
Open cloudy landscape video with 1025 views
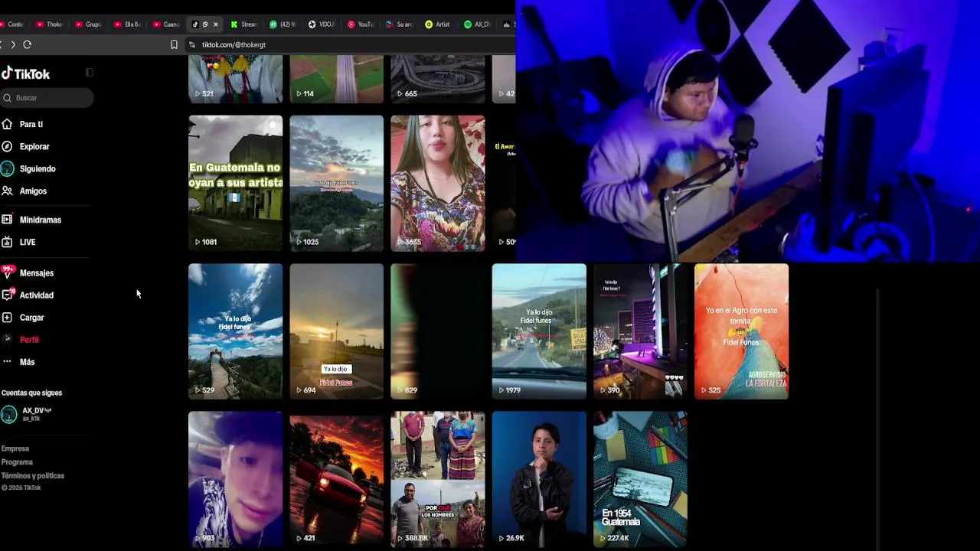click(337, 183)
